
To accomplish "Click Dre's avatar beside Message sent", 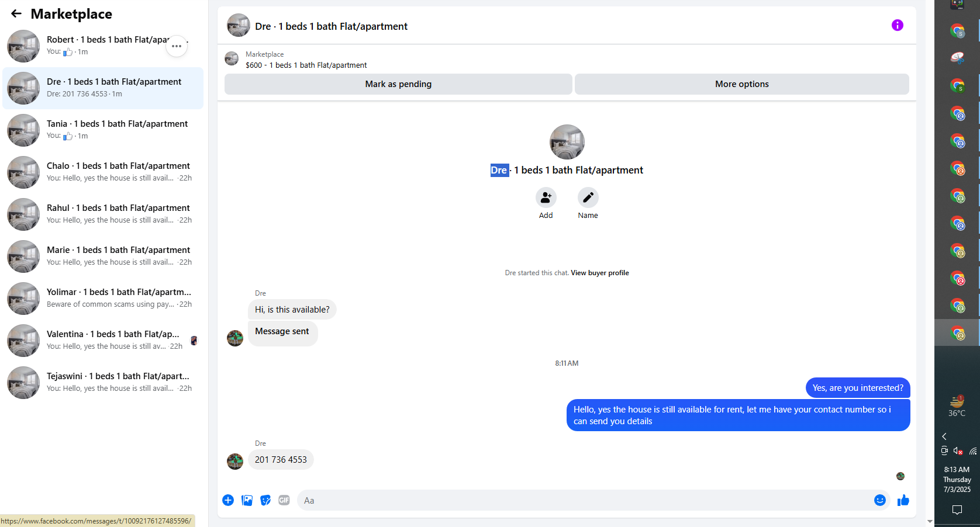I will point(235,338).
